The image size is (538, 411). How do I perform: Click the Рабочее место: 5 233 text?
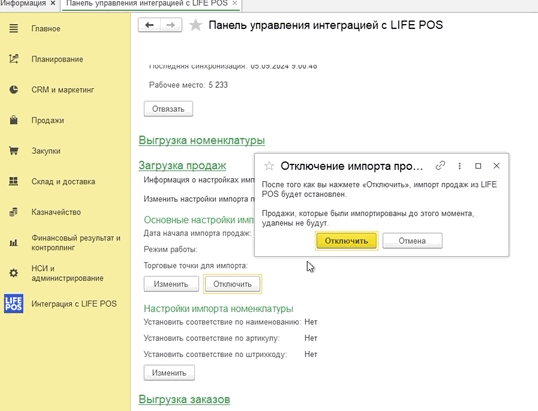point(188,85)
